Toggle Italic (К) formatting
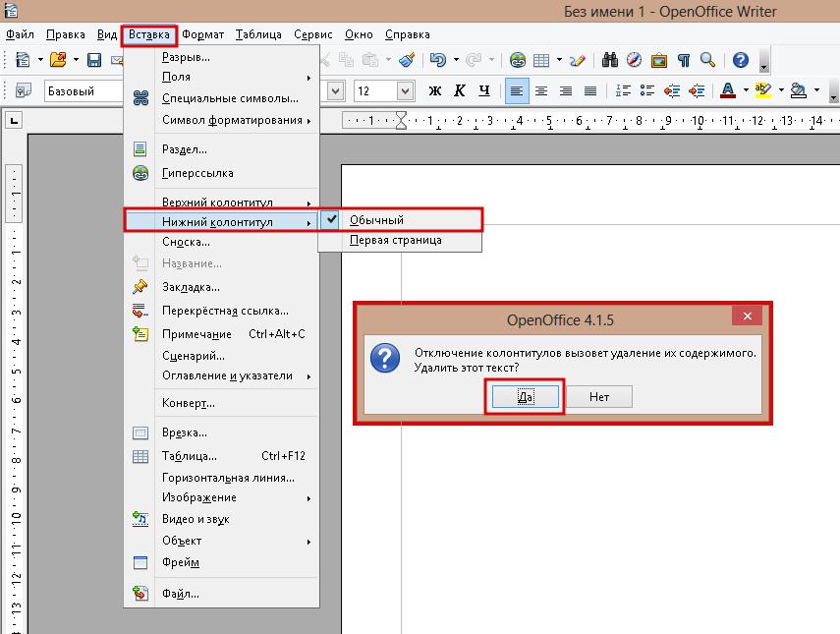 point(459,91)
